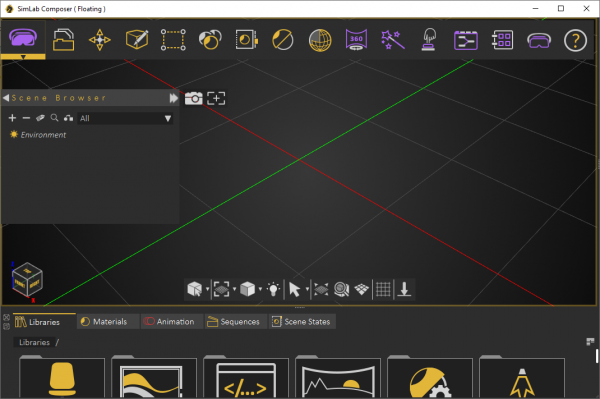Select the arrow cursor selection tool
The width and height of the screenshot is (600, 399).
[294, 289]
